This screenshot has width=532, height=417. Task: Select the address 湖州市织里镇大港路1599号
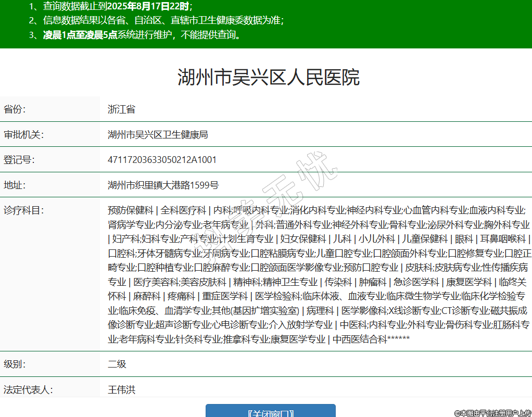[x=163, y=185]
